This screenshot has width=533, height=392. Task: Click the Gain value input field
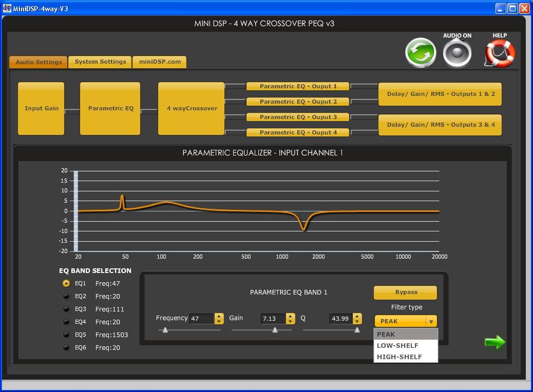click(272, 318)
